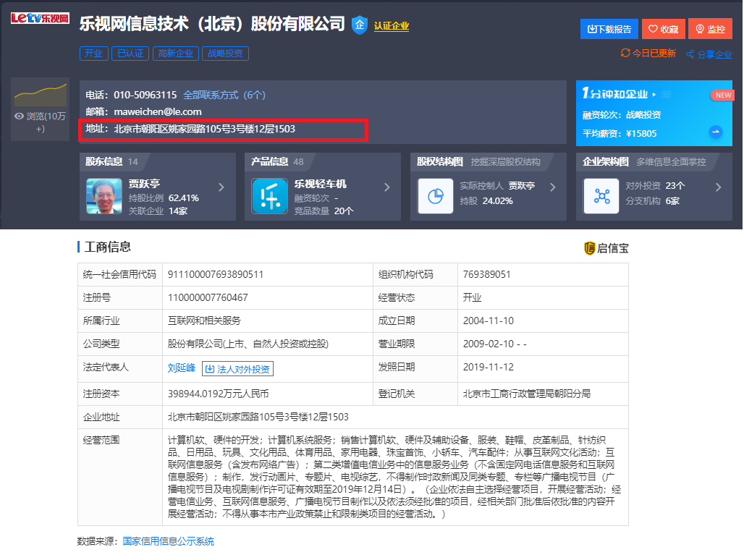
Task: Select the 战略投资 tag
Action: tap(226, 54)
